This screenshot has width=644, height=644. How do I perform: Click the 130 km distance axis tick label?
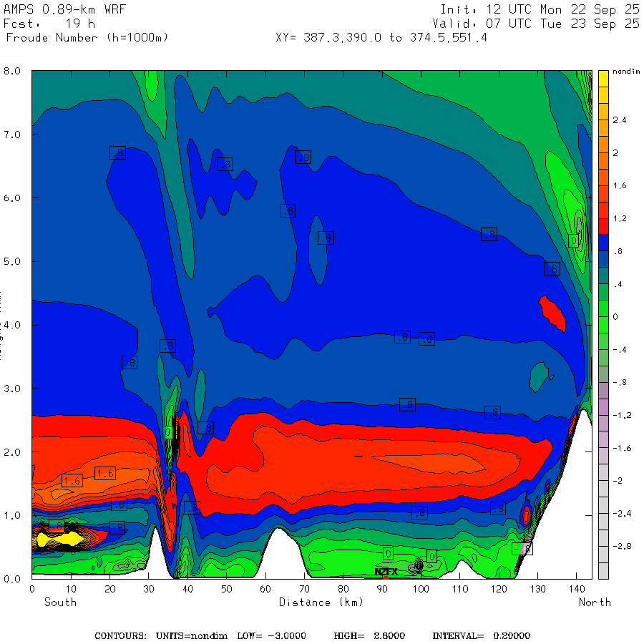538,590
